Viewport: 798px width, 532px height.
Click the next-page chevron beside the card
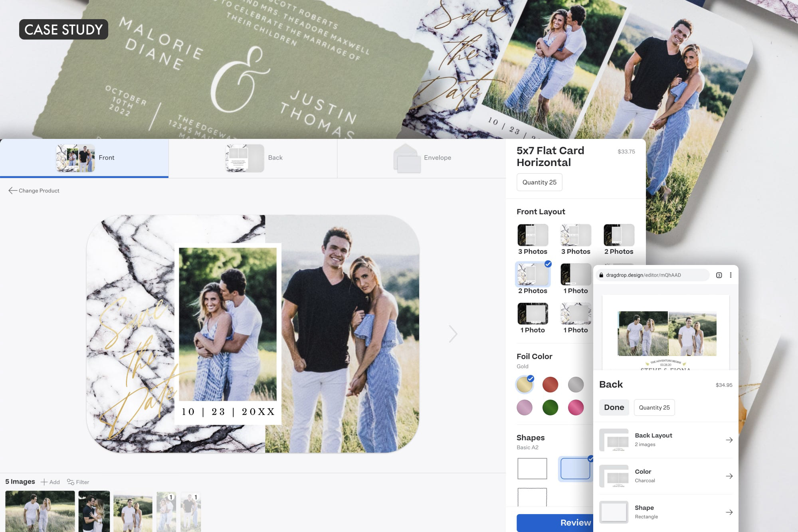coord(453,334)
